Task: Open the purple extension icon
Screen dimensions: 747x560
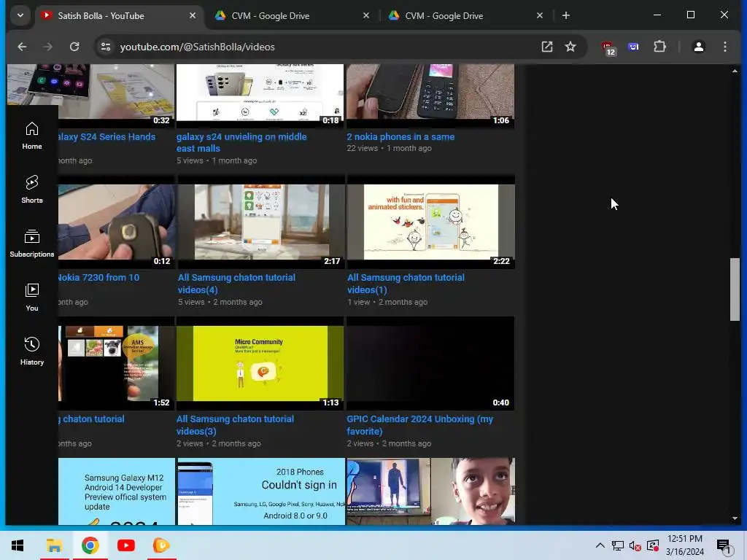Action: [633, 47]
